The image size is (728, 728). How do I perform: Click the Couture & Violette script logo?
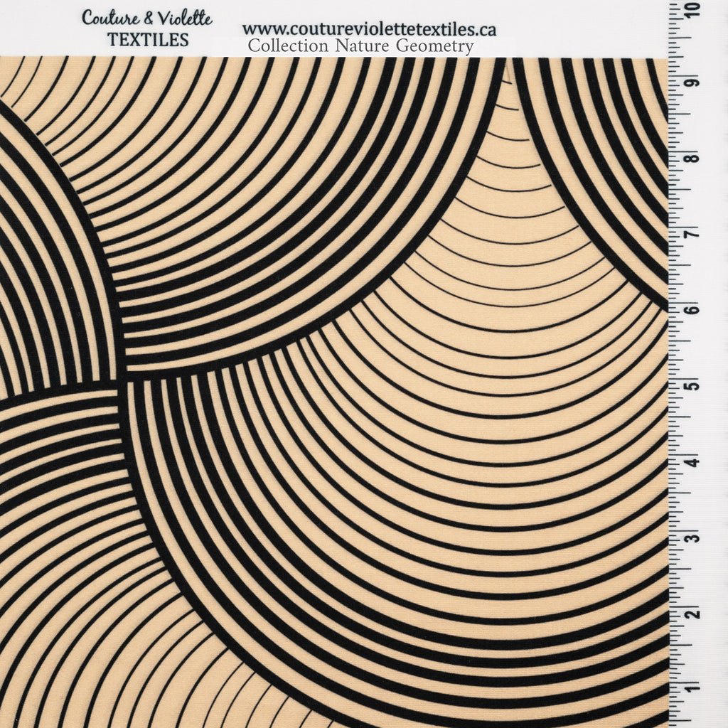click(146, 18)
